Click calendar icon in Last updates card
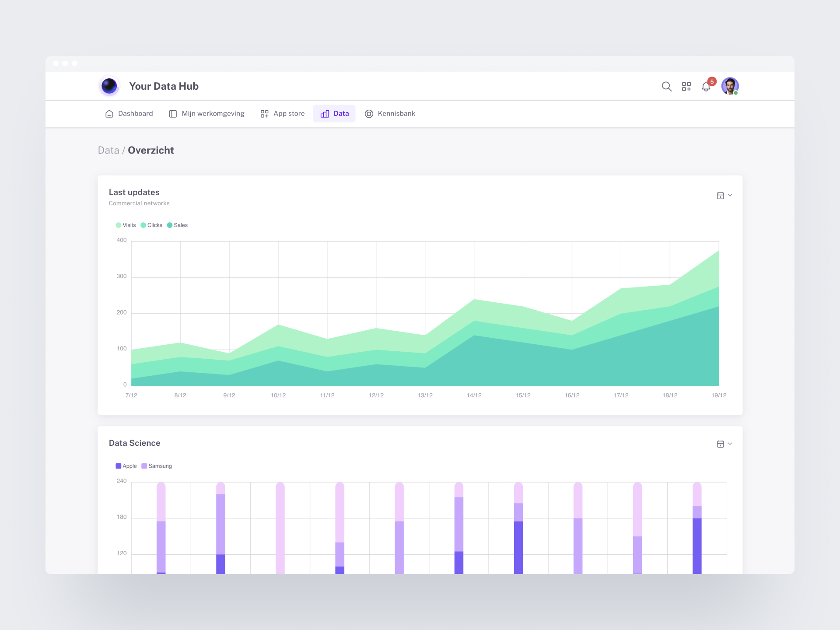The height and width of the screenshot is (630, 840). pos(720,196)
